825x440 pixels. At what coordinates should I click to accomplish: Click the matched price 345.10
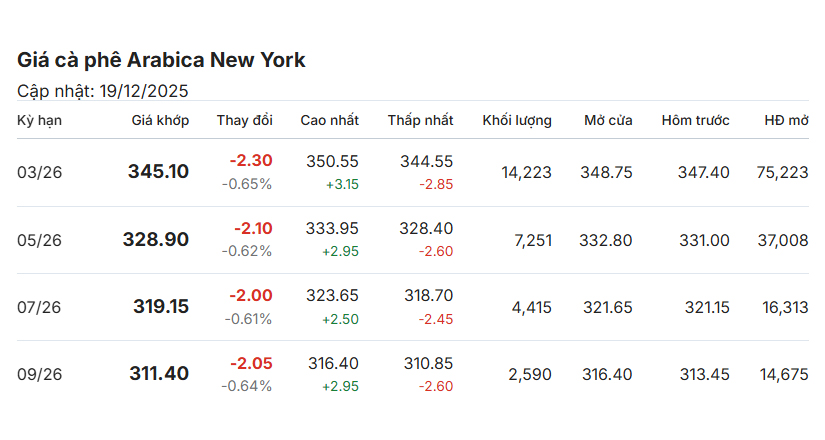(x=158, y=172)
